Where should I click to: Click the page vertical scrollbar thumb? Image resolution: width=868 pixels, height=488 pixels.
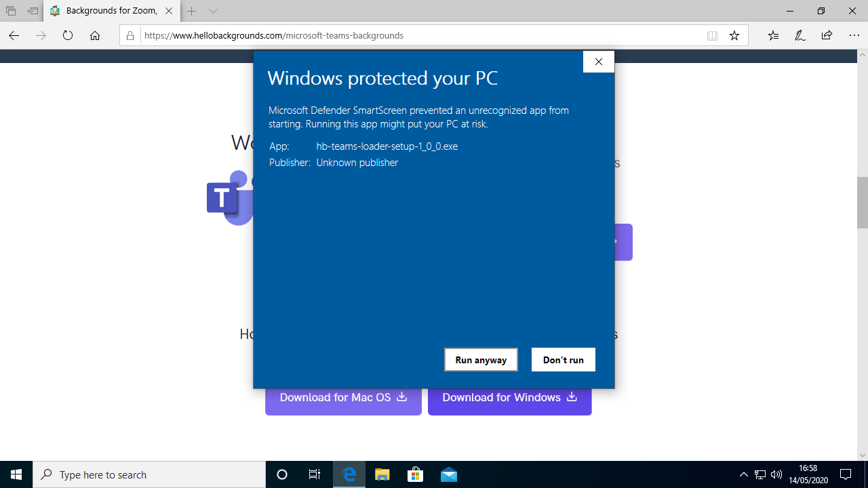click(863, 202)
